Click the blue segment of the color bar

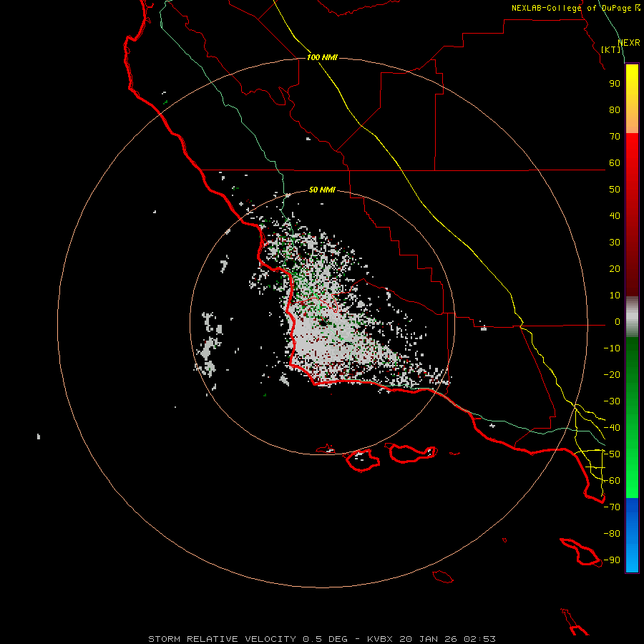(632, 535)
